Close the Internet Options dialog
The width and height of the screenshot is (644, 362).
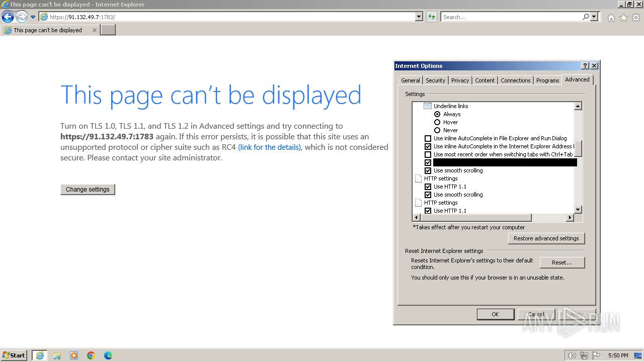point(594,66)
